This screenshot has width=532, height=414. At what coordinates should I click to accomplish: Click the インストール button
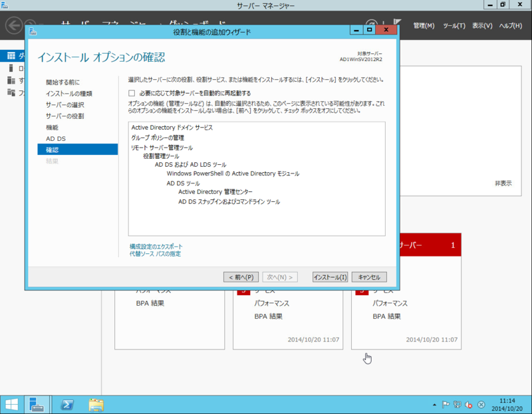tap(329, 277)
